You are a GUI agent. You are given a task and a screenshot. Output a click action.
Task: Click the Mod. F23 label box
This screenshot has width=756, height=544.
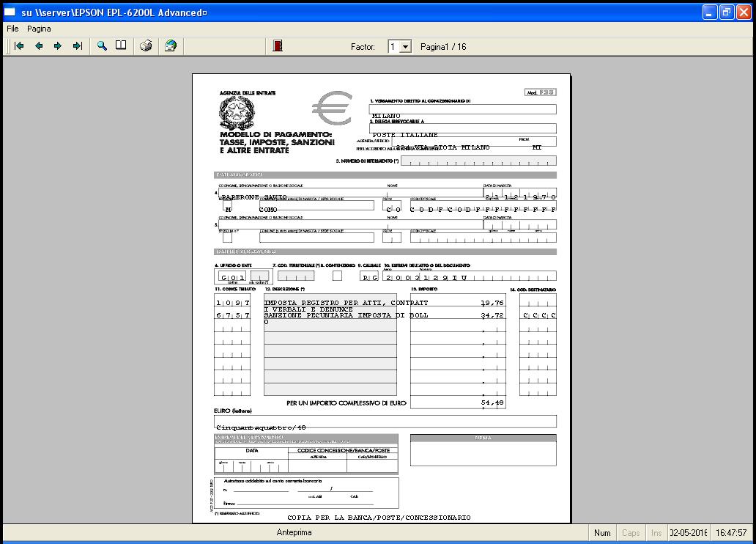point(541,92)
